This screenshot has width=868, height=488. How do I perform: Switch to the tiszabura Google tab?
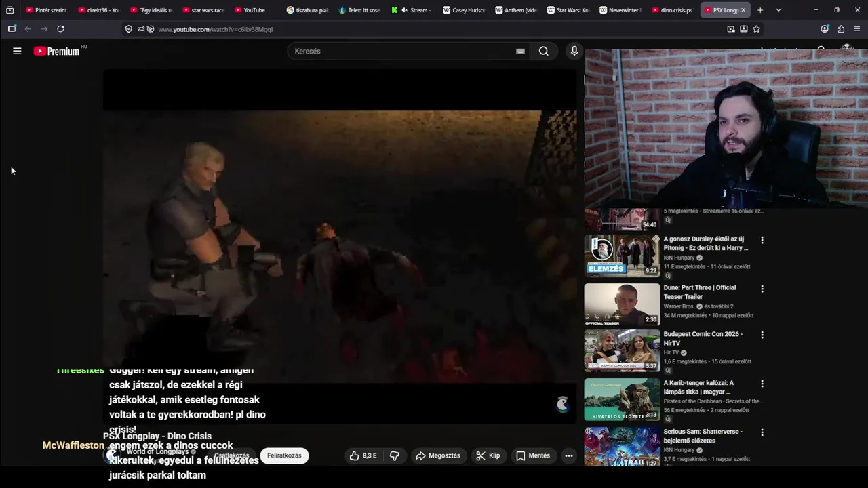coord(308,10)
